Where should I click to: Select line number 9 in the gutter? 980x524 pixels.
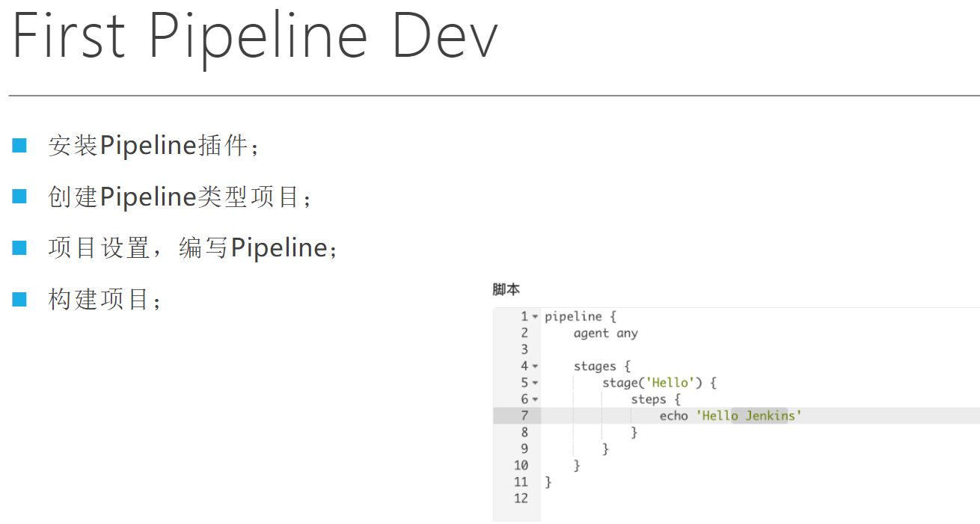pos(524,449)
